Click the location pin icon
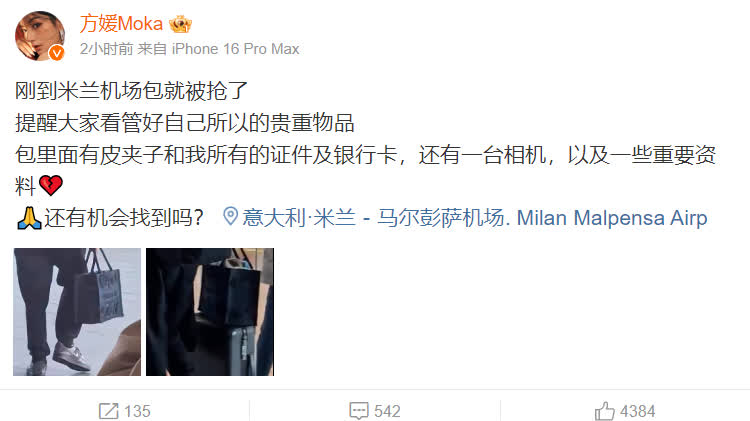This screenshot has width=750, height=421. tap(230, 216)
